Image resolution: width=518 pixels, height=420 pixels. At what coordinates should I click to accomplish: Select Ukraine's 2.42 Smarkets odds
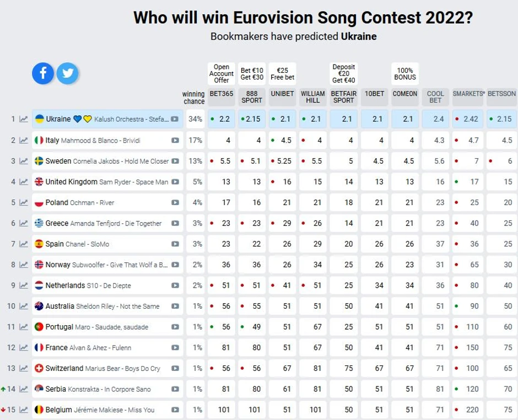(x=467, y=119)
